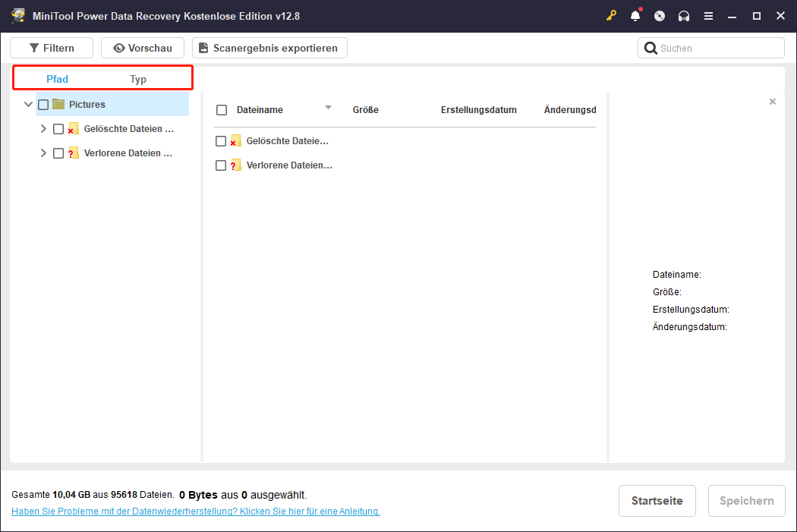Sort by the Änderungsd column header
Image resolution: width=797 pixels, height=532 pixels.
tap(570, 110)
